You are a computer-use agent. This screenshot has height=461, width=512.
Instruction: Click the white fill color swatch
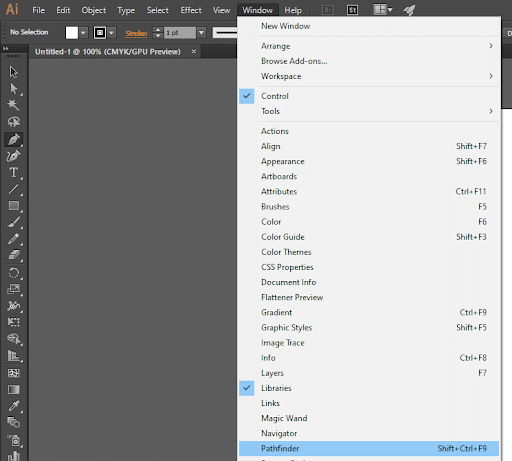tap(72, 33)
